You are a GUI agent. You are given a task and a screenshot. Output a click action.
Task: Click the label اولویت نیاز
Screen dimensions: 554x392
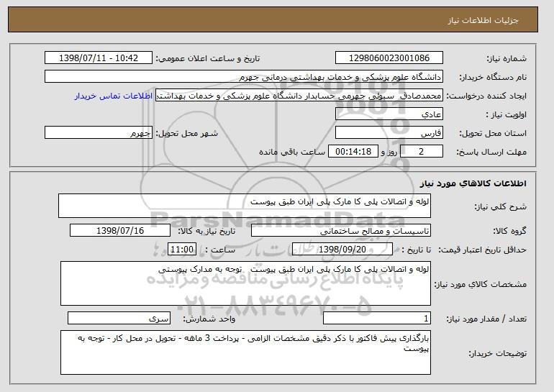(x=507, y=115)
